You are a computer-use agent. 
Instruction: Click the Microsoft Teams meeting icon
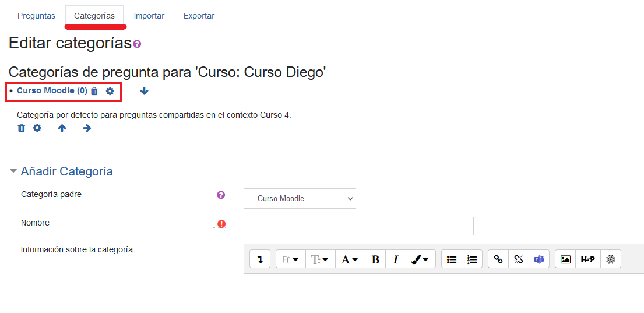pos(539,259)
